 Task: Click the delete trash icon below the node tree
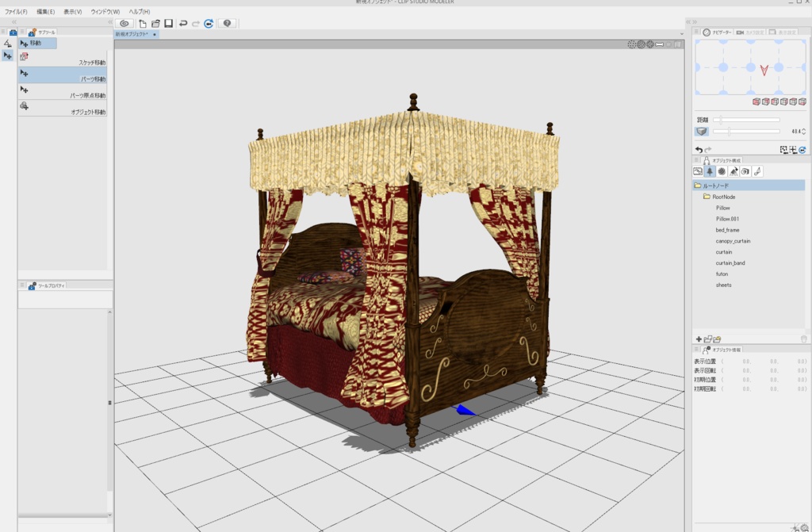pyautogui.click(x=804, y=339)
